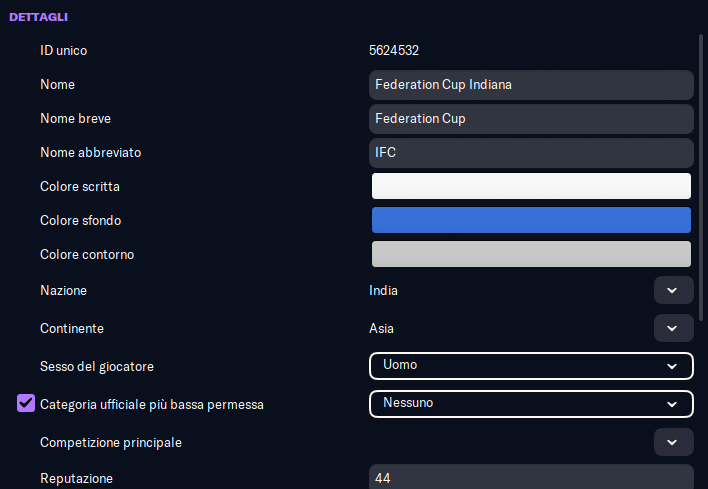708x489 pixels.
Task: Click the Asia continent value
Action: pos(382,328)
